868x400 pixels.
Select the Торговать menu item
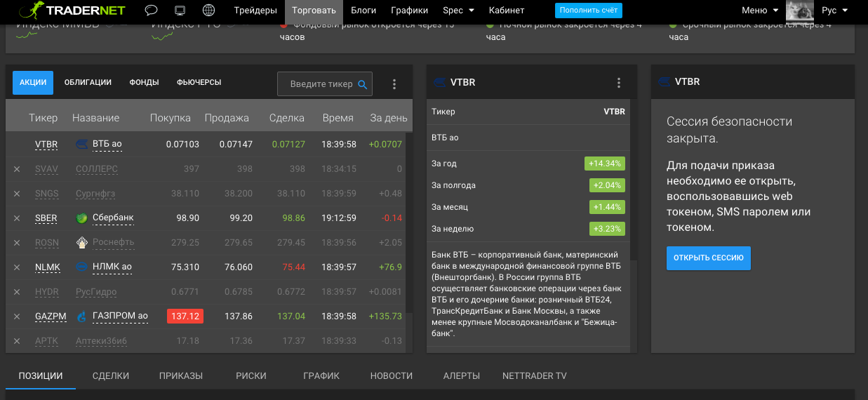[314, 11]
